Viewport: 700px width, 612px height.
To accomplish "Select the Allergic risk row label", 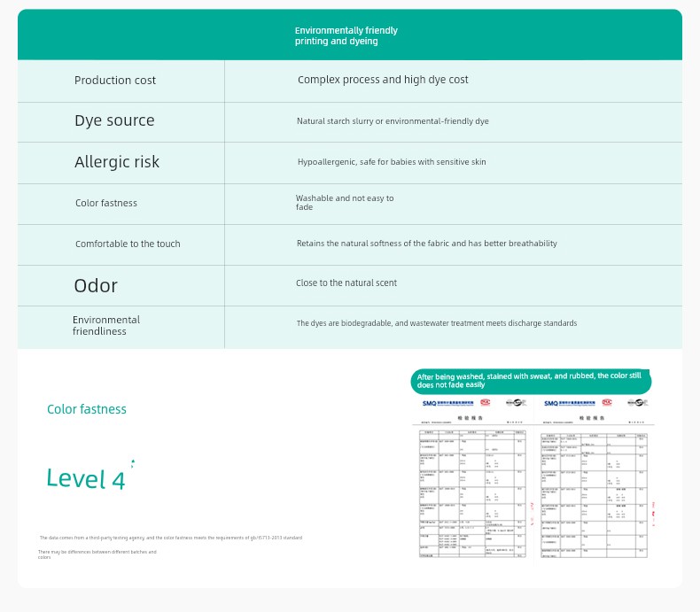I will pos(116,162).
